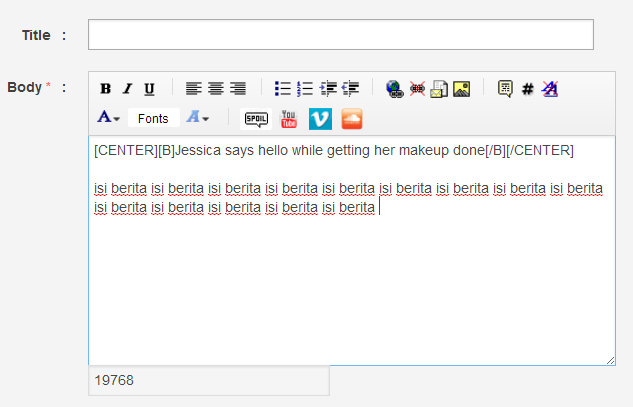The image size is (633, 407).
Task: Insert a spoiler tag
Action: (x=257, y=120)
